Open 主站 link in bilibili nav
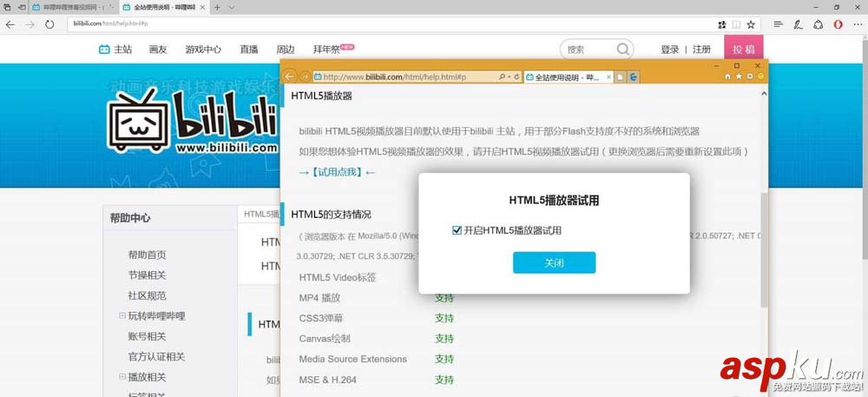Image resolution: width=868 pixels, height=397 pixels. click(x=115, y=50)
